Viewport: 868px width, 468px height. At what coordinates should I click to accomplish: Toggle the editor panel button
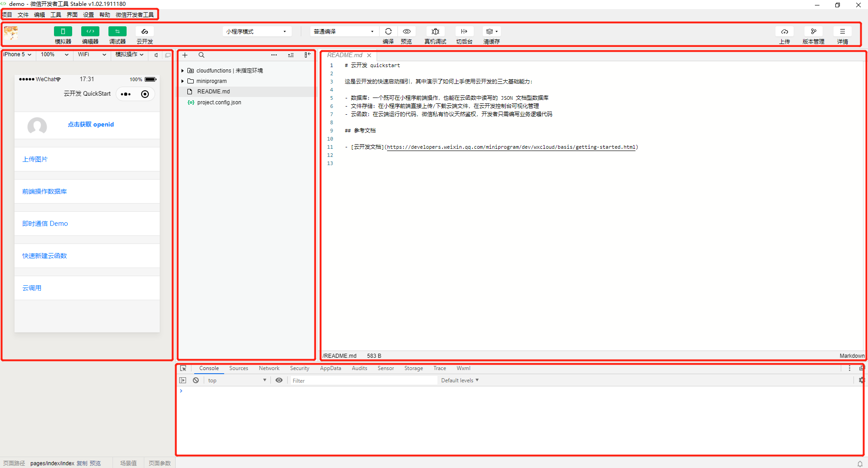[x=90, y=31]
